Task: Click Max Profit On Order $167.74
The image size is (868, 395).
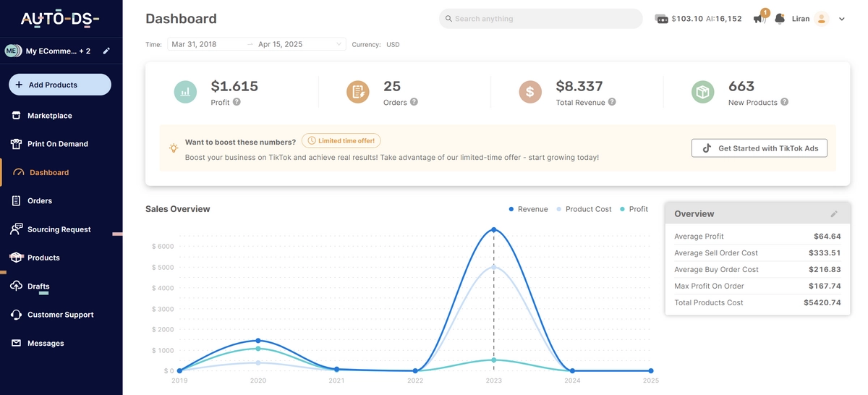Action: click(757, 286)
